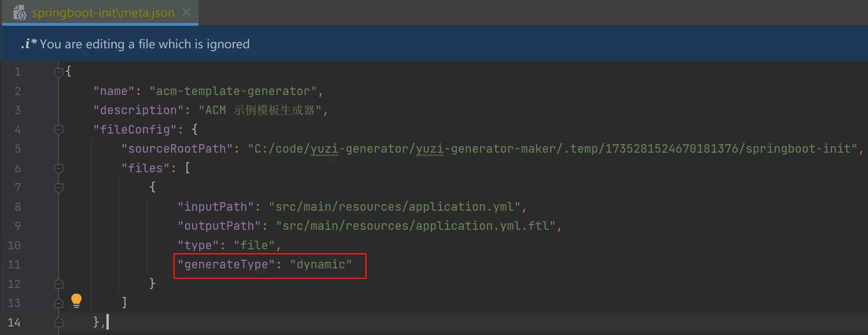
Task: Click the closing brace on line 12
Action: coord(152,283)
